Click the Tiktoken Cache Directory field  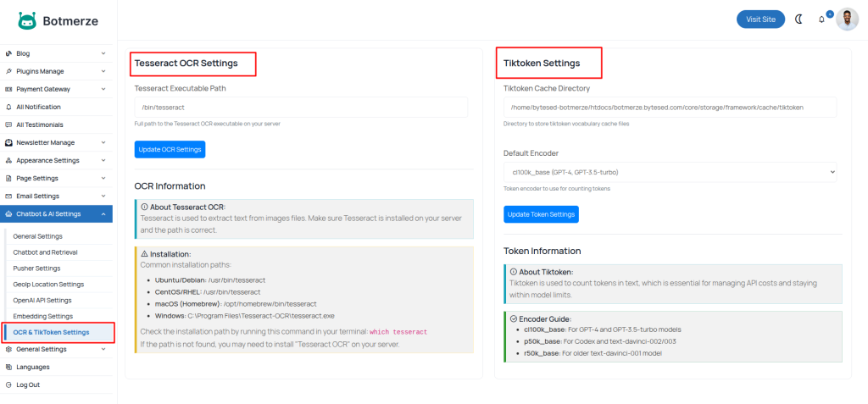point(670,108)
